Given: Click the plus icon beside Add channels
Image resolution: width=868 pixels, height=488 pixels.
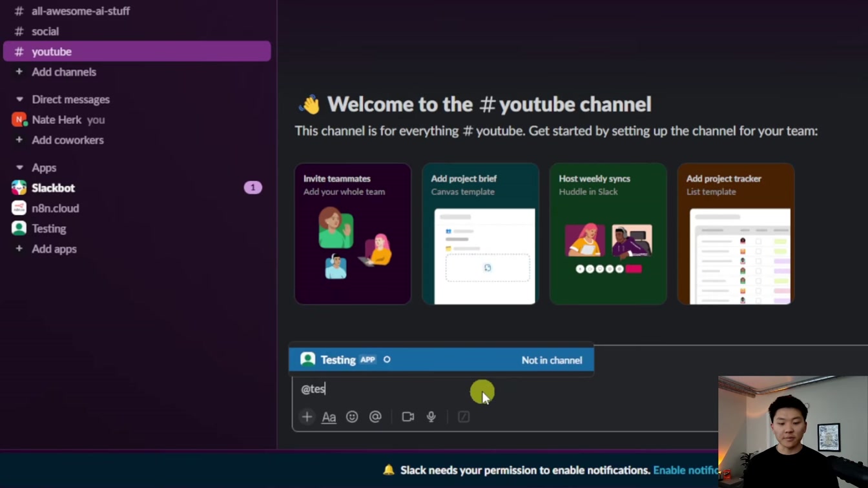Looking at the screenshot, I should 19,72.
